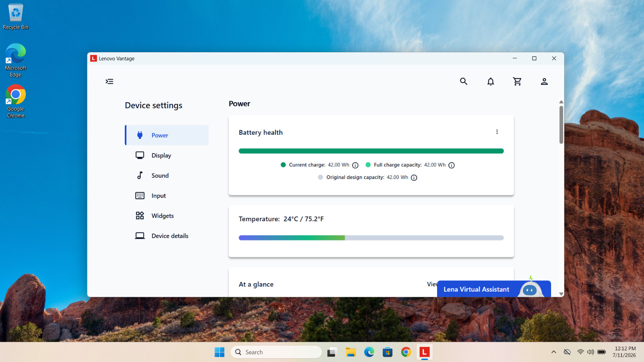Click the scroll up arrow
The width and height of the screenshot is (644, 362).
point(561,102)
